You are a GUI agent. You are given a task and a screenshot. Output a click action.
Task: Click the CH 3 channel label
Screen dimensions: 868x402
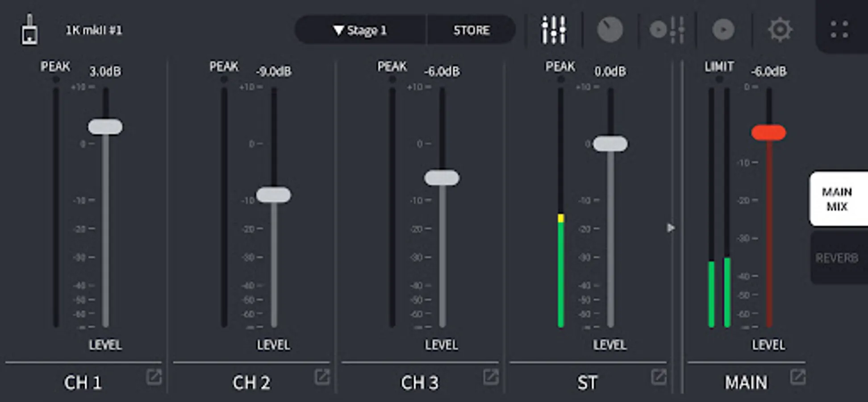[419, 382]
